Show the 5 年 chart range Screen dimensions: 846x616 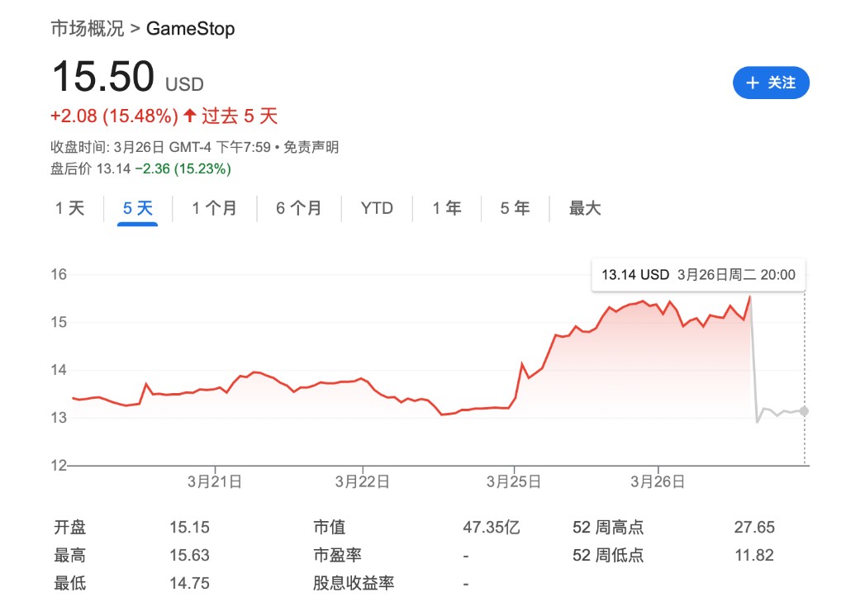(515, 208)
